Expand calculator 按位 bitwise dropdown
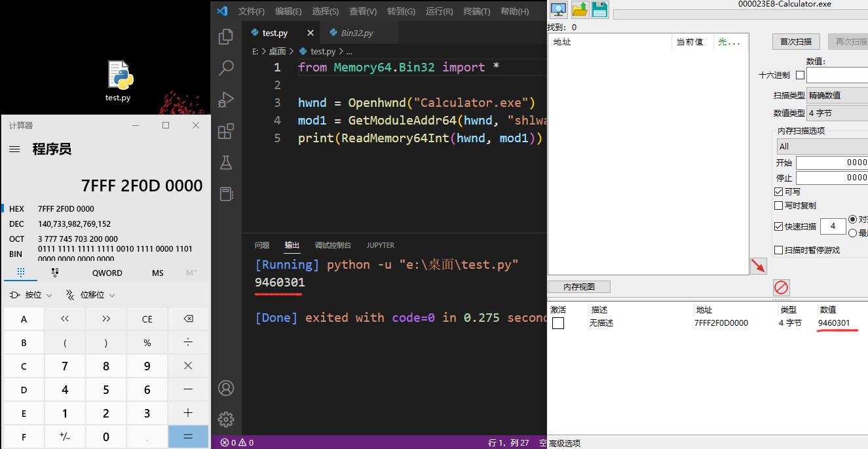 (31, 295)
